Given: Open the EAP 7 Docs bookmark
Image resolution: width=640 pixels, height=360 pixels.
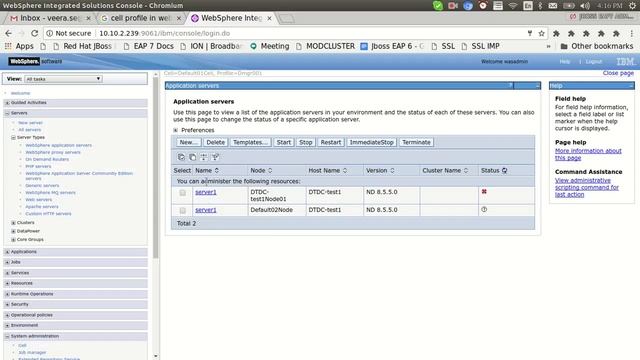Looking at the screenshot, I should (149, 46).
